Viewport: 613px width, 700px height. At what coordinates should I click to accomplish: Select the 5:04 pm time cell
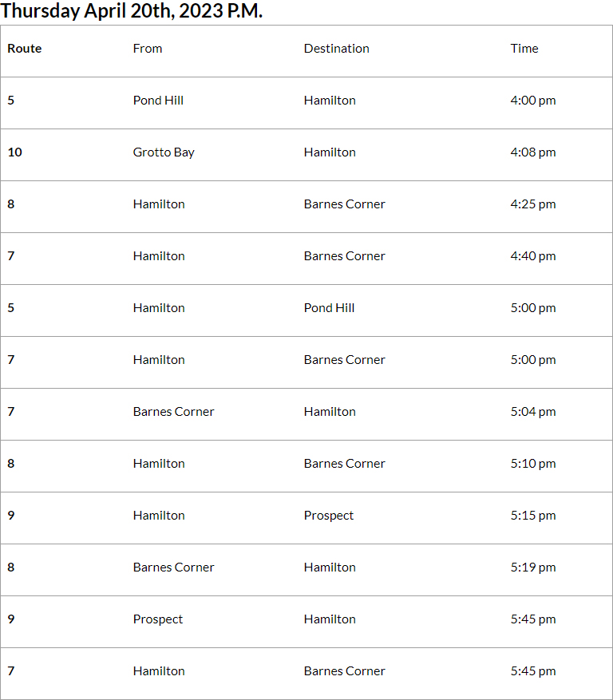(x=533, y=412)
